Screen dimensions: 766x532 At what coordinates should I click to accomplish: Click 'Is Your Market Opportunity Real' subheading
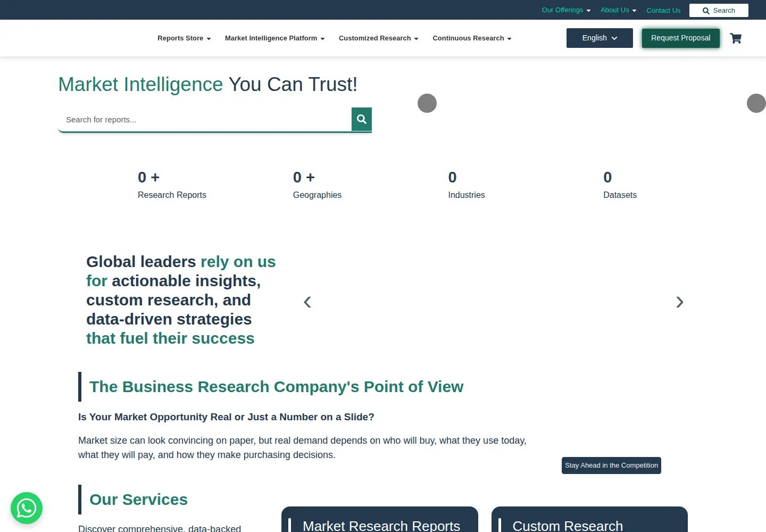226,417
